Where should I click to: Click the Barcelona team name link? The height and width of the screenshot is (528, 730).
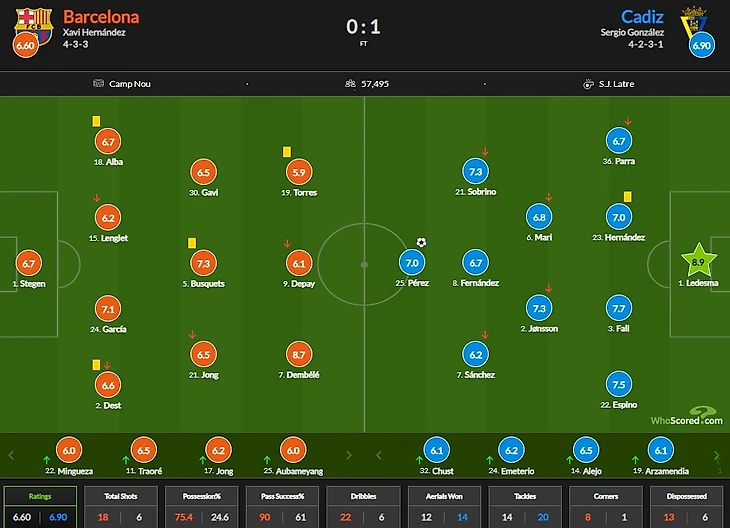tap(101, 17)
